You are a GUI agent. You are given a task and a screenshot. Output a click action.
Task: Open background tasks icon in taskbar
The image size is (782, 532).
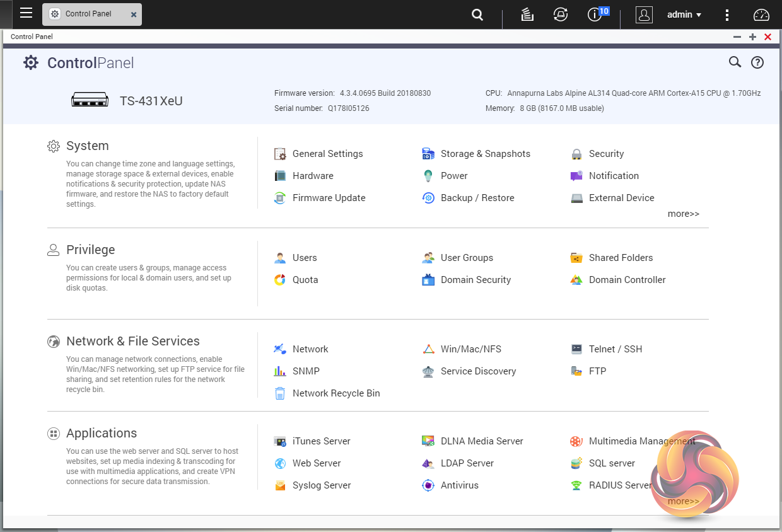coord(528,14)
